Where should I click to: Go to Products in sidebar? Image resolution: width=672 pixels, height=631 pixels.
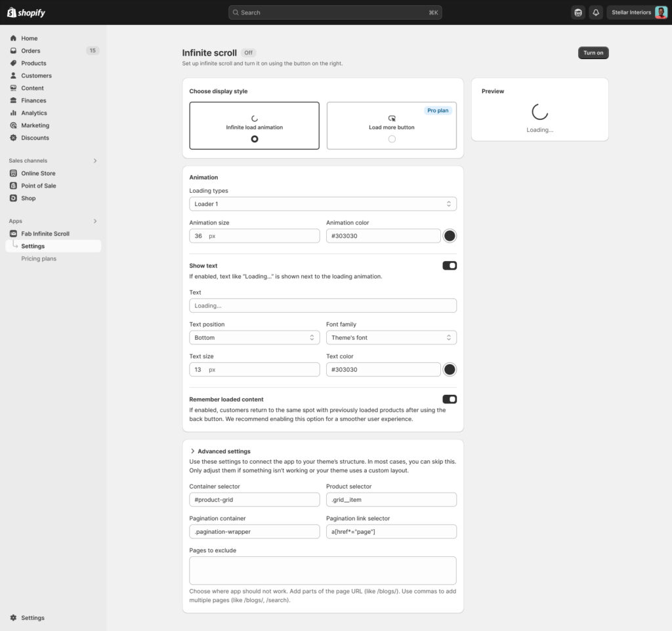point(53,63)
